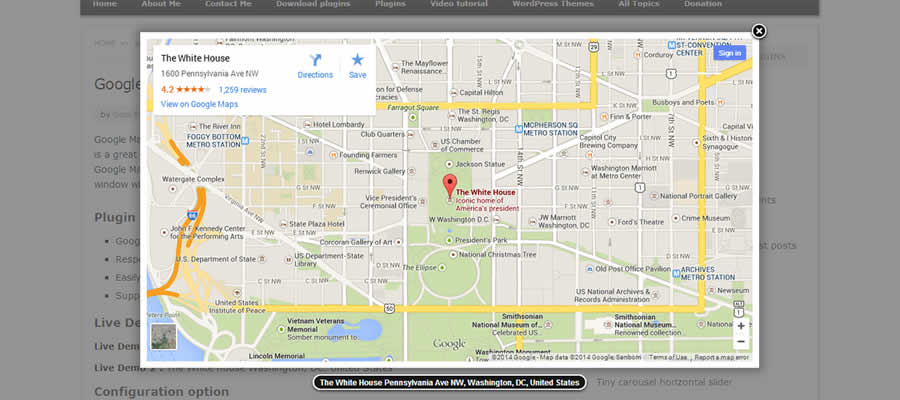Click the Capital Hilton marker icon
Screen dimensions: 900x400
click(x=453, y=92)
